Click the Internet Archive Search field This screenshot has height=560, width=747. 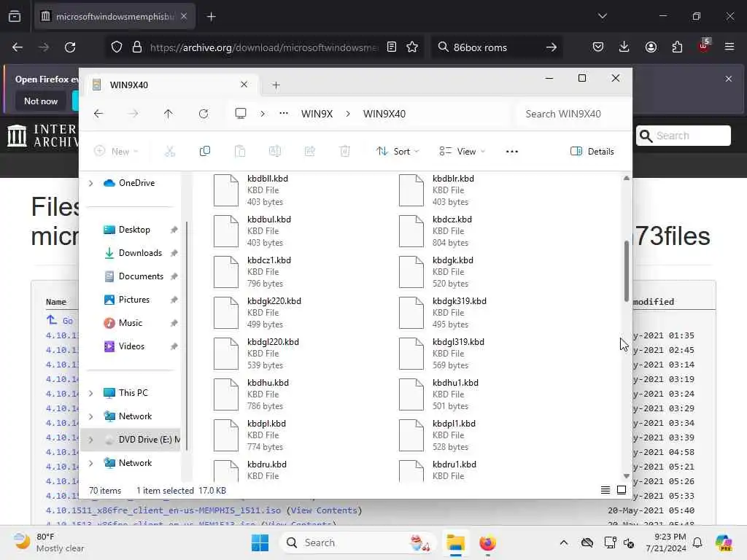pos(683,136)
